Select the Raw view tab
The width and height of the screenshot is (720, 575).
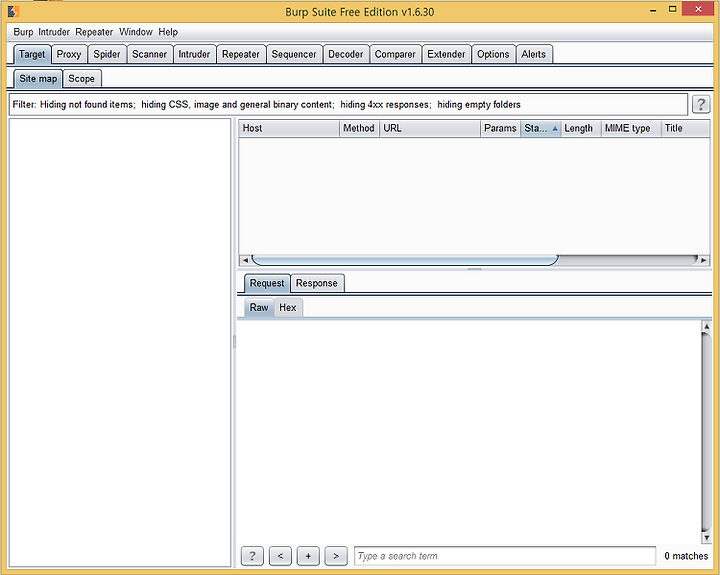tap(259, 307)
